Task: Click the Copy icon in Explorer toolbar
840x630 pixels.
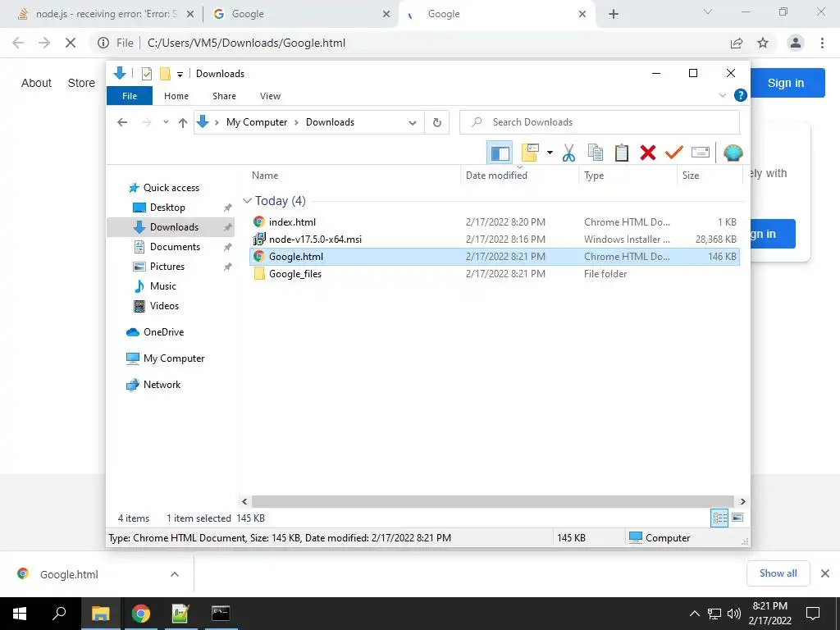Action: 596,153
